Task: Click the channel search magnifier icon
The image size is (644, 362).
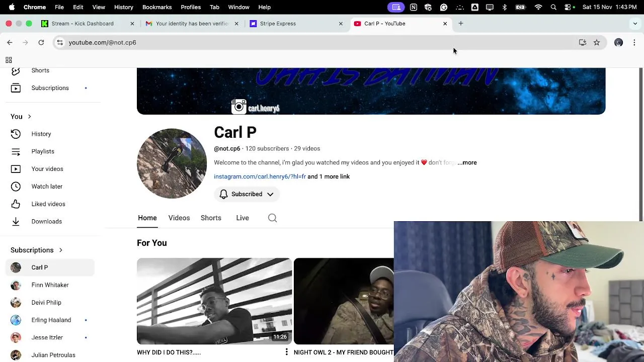Action: click(x=272, y=218)
